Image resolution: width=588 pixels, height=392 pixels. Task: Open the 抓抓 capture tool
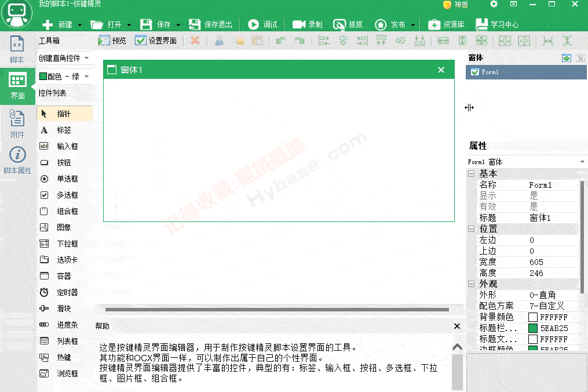click(x=348, y=24)
